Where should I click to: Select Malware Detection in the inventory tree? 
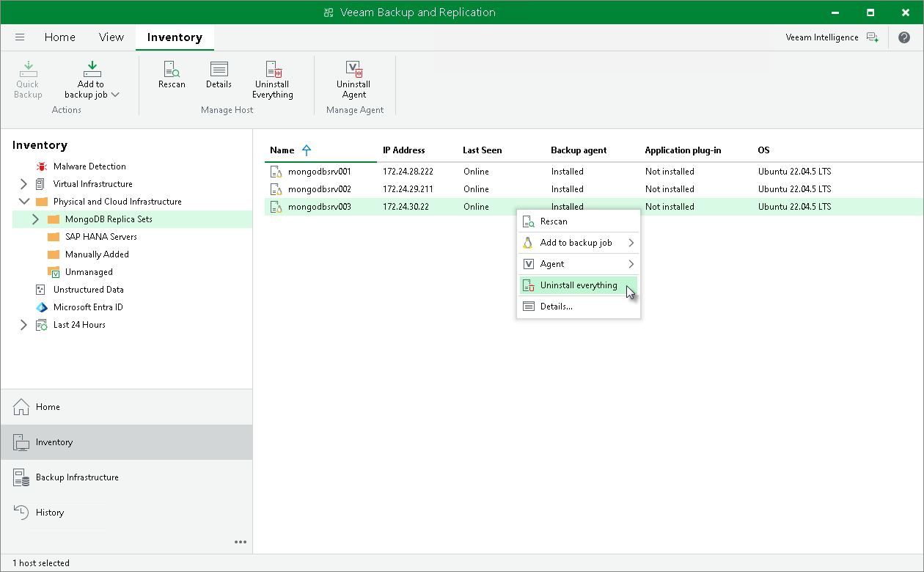point(89,166)
